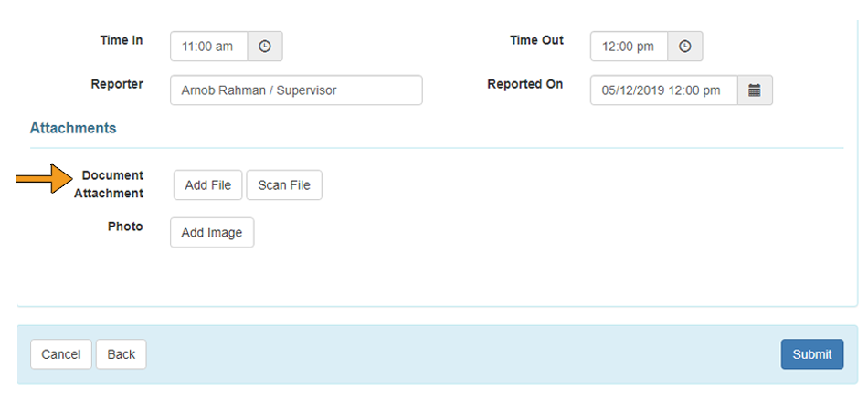The image size is (868, 411).
Task: Click the Reporter label text
Action: pos(117,84)
